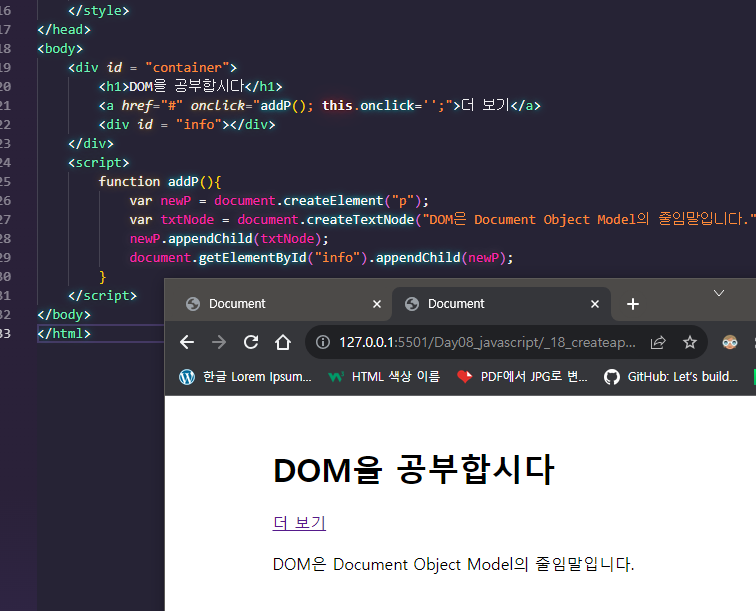Open the GitHub bookmark
The width and height of the screenshot is (756, 611).
point(671,377)
